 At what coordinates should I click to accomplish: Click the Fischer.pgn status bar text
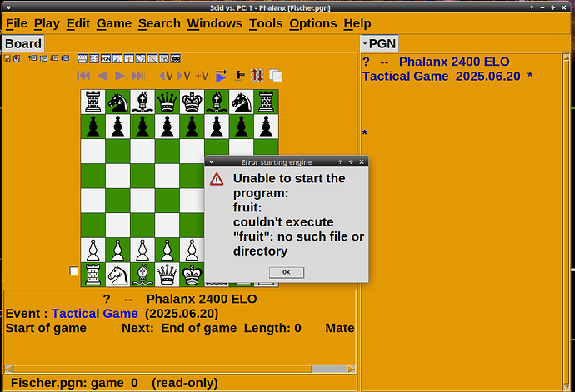click(x=114, y=383)
